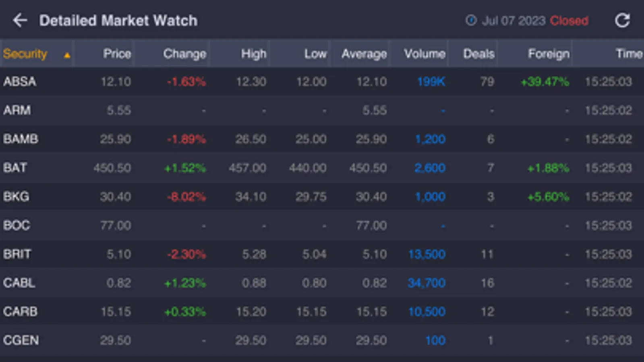This screenshot has height=362, width=644.
Task: Click the ABSA 199K volume value
Action: pyautogui.click(x=431, y=82)
